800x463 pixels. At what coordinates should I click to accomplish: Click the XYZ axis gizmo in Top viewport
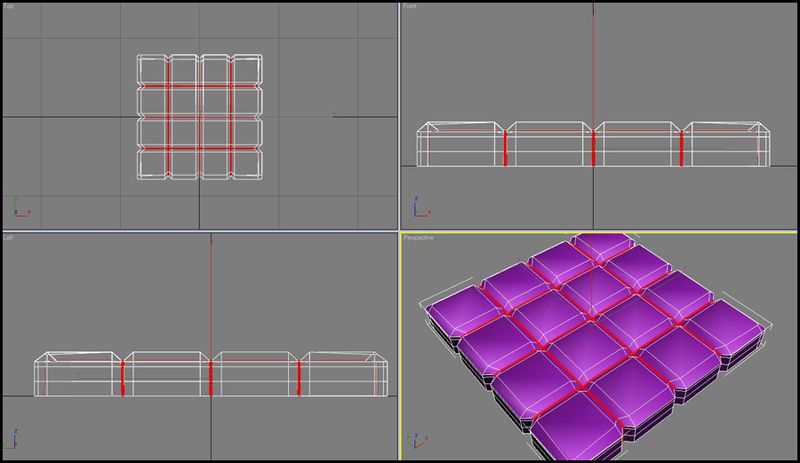tap(21, 208)
